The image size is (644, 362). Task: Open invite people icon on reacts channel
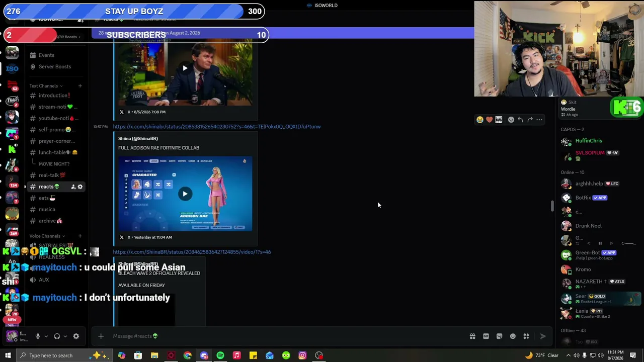click(x=73, y=187)
